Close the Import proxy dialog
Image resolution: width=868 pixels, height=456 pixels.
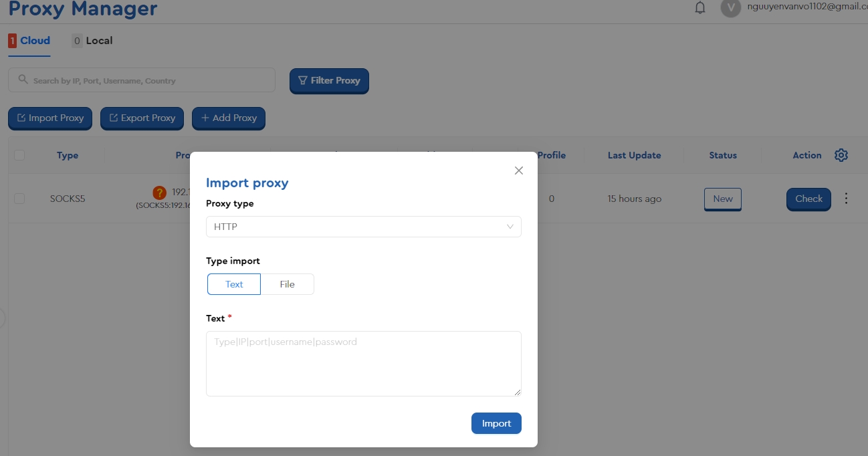(518, 170)
